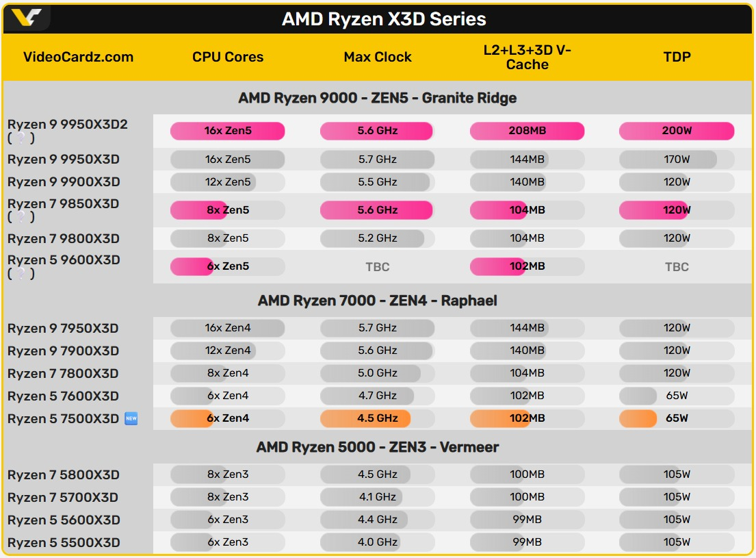Click the AMD Ryzen X3D Series title
Viewport: 756px width, 558px height.
384,18
